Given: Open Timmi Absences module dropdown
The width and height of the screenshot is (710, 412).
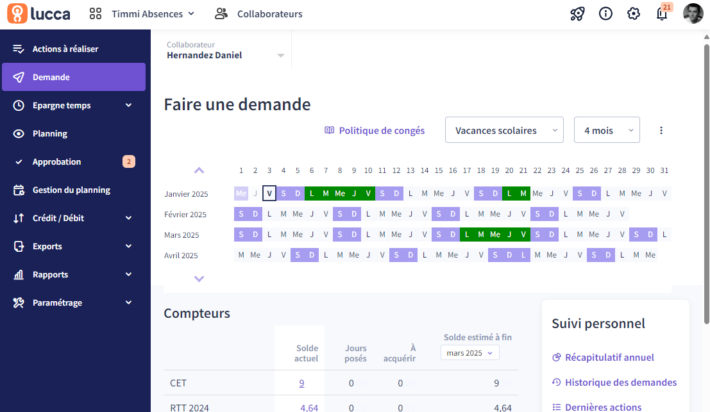Looking at the screenshot, I should click(x=153, y=14).
